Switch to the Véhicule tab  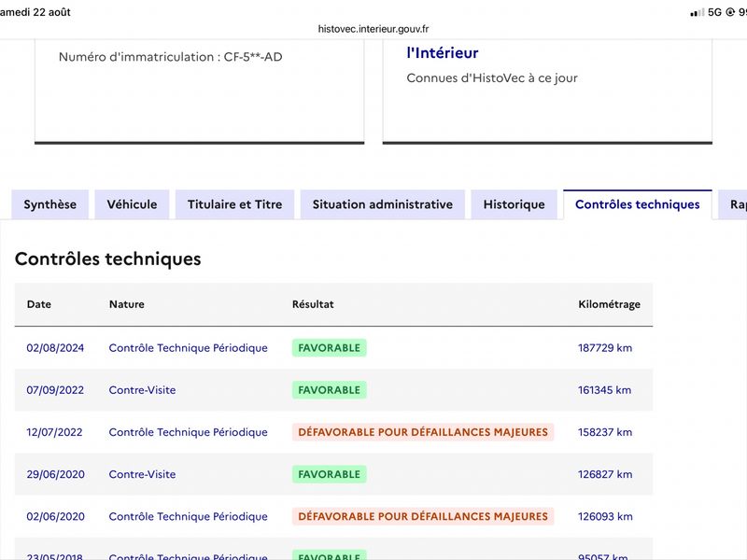click(x=132, y=204)
